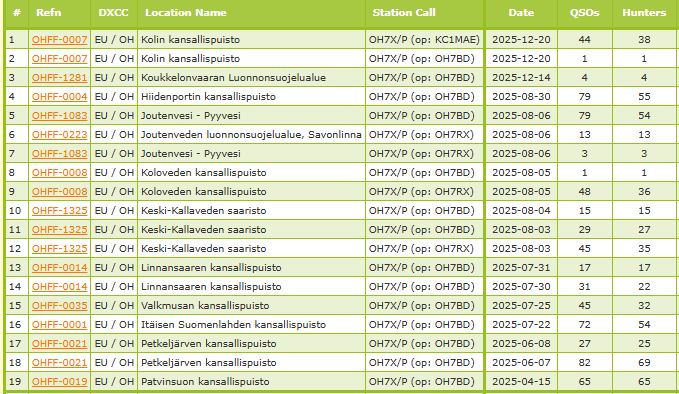Open OHFF-0014 link in row 14
This screenshot has height=394, width=679.
(60, 287)
